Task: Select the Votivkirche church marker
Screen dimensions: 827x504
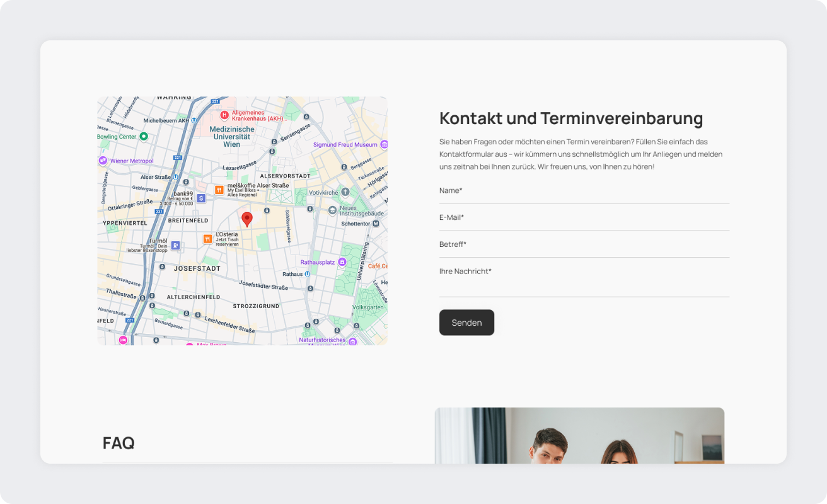Action: pos(345,192)
